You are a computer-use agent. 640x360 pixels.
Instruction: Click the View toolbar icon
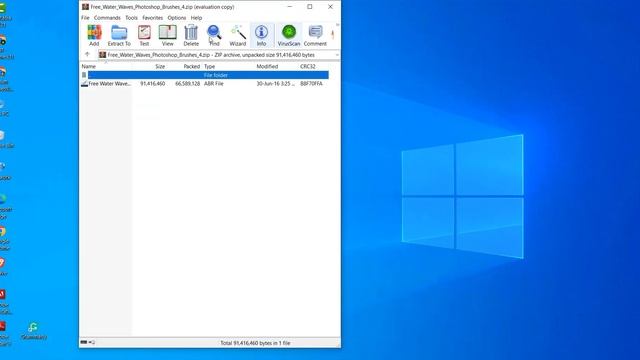click(167, 35)
